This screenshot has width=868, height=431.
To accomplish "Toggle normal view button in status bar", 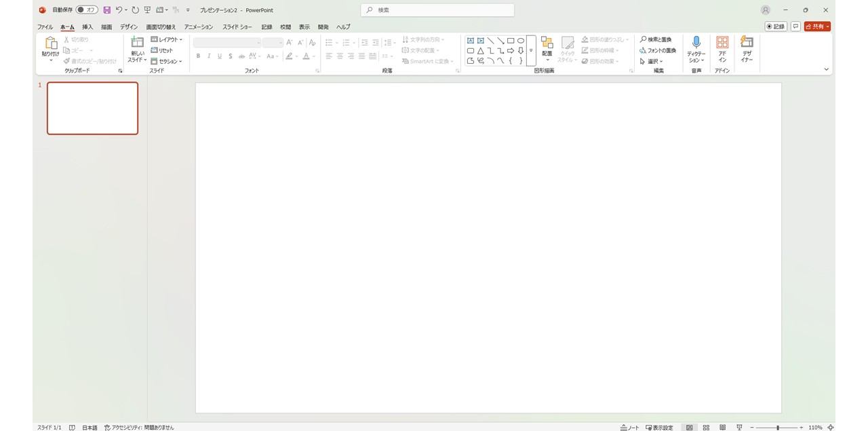I will point(690,428).
